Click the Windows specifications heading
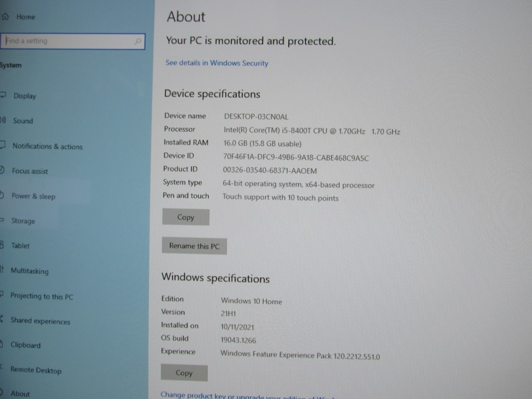Image resolution: width=532 pixels, height=399 pixels. click(216, 278)
